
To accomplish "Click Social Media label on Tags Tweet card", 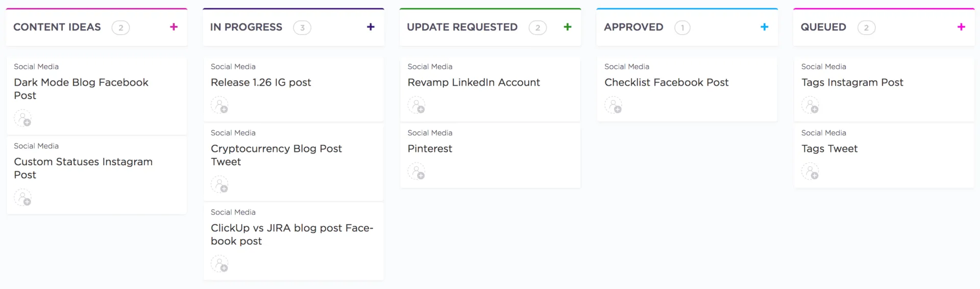I will (x=824, y=133).
